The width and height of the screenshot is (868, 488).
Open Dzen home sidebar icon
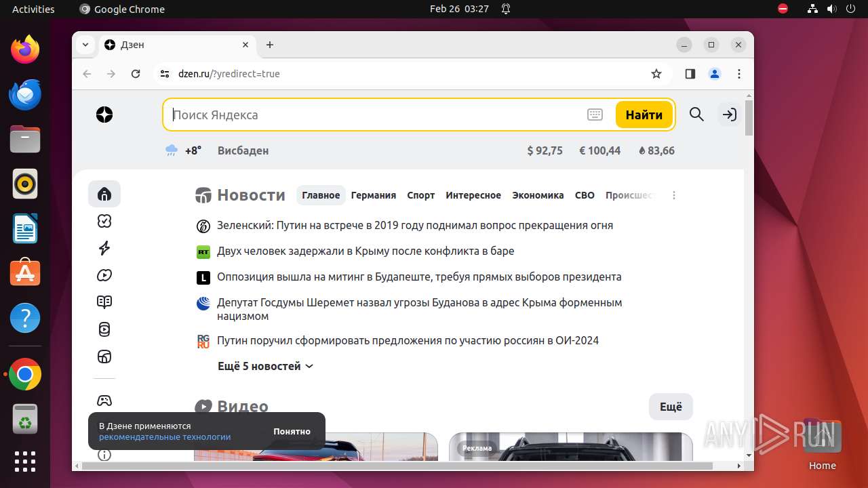[x=104, y=195]
